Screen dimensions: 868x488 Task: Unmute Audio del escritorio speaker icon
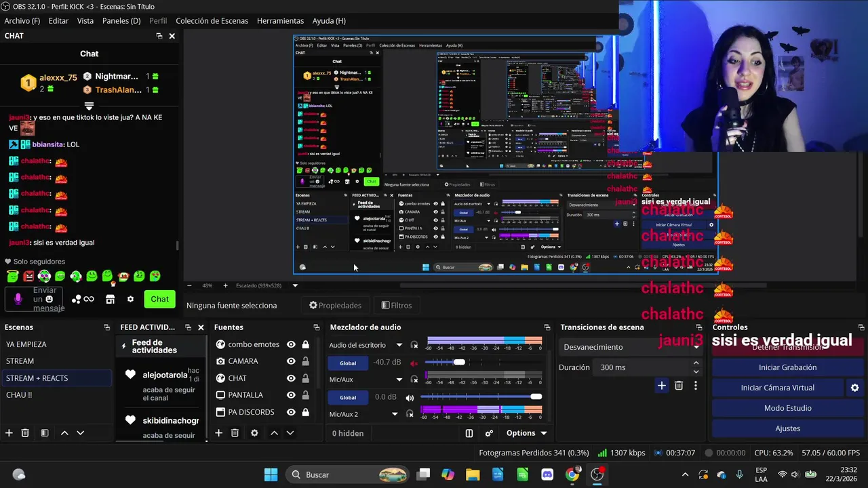[414, 363]
